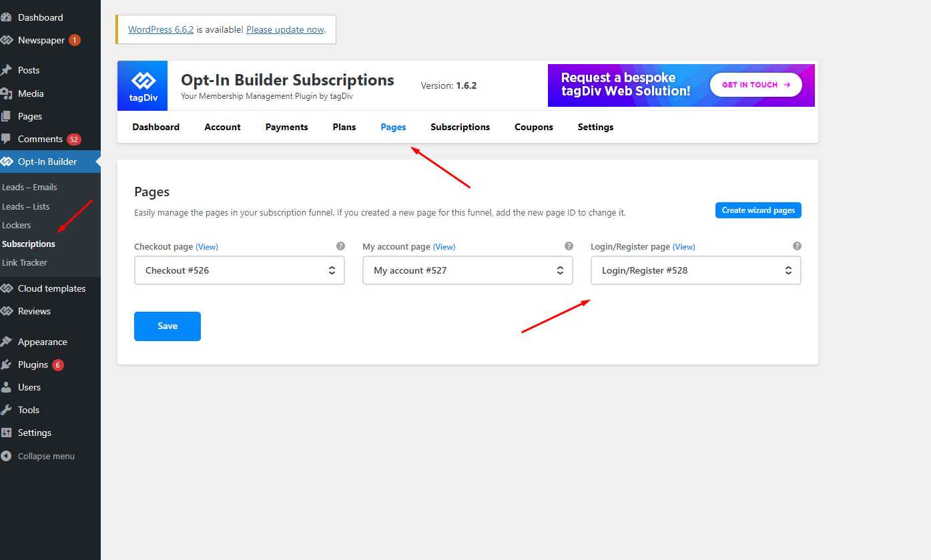
Task: Click the Plugins plug icon
Action: (x=6, y=364)
